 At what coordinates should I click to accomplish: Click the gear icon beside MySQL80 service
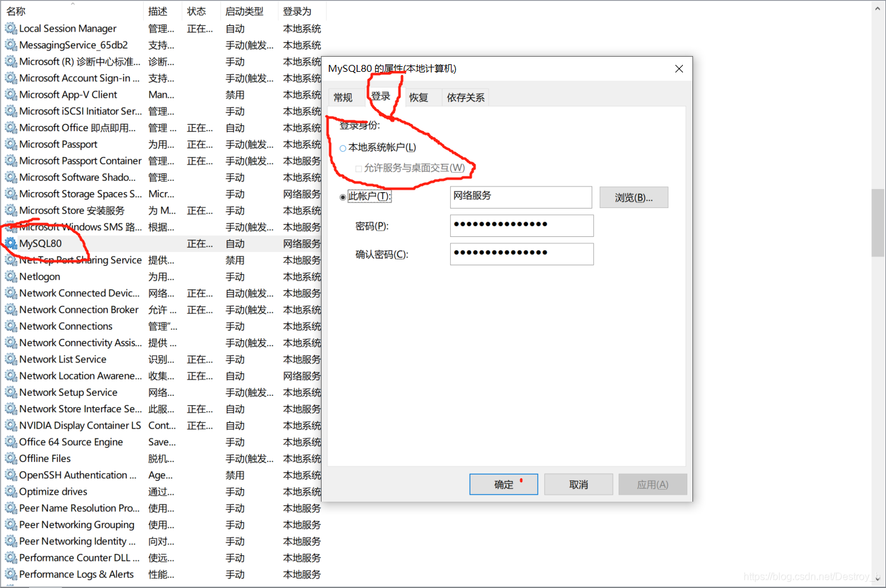click(11, 243)
